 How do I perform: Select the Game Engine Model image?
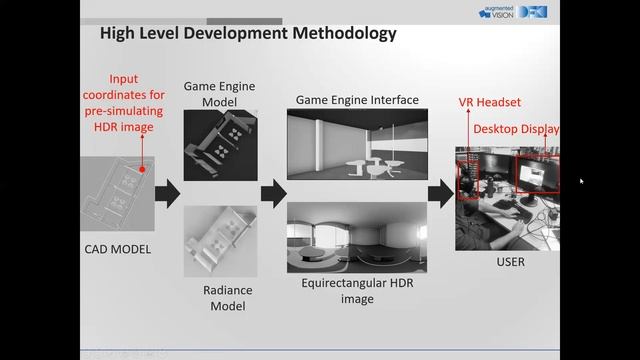[x=220, y=145]
